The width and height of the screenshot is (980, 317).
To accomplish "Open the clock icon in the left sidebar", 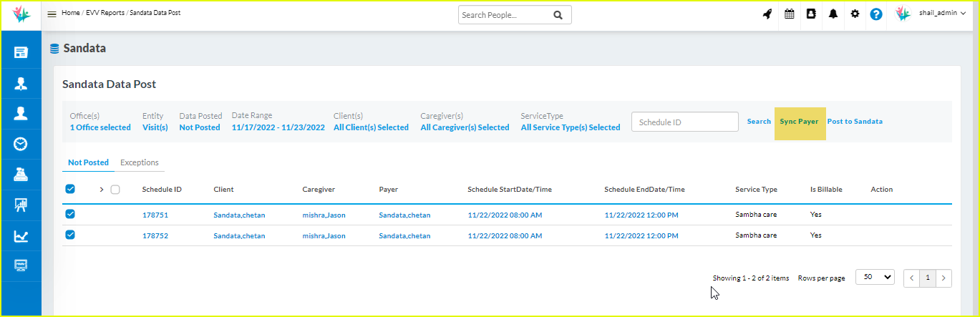I will click(x=21, y=144).
